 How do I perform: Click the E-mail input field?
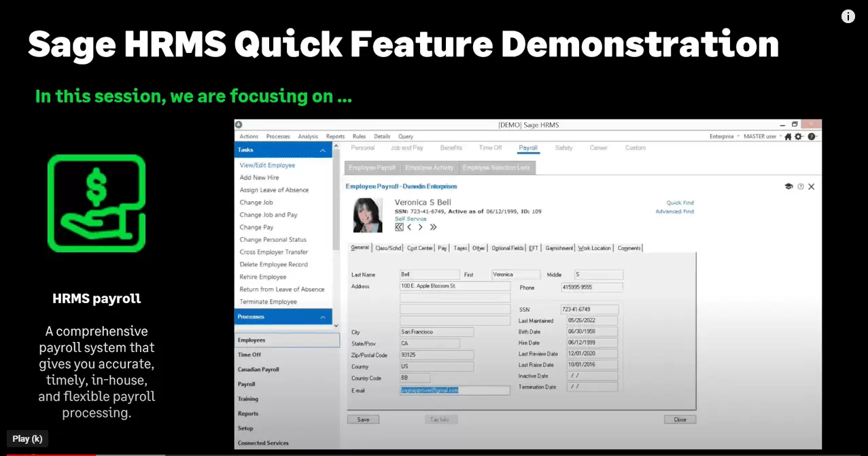click(455, 390)
